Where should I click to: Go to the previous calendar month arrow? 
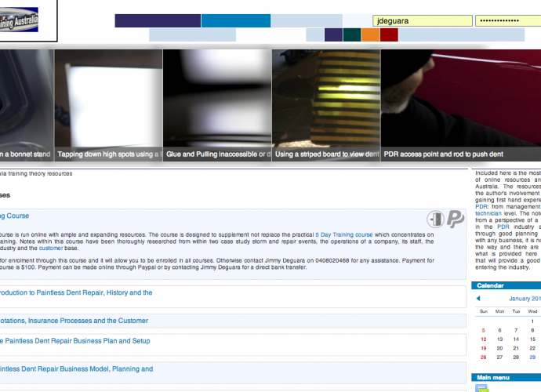pos(478,299)
